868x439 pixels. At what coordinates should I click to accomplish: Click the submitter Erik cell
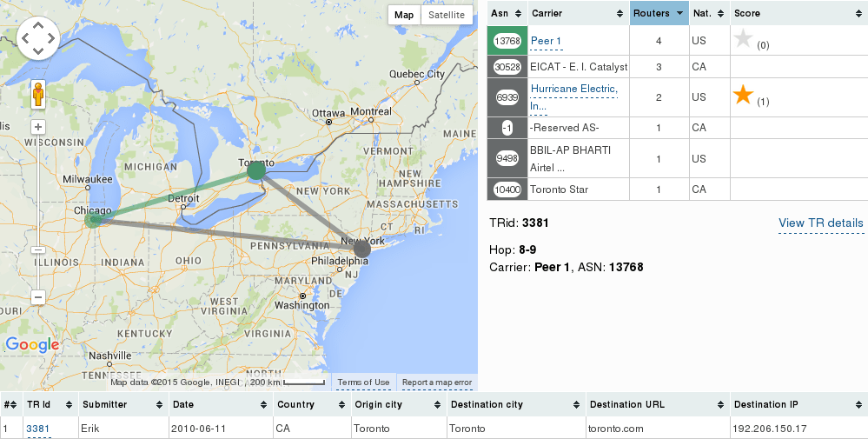[123, 429]
